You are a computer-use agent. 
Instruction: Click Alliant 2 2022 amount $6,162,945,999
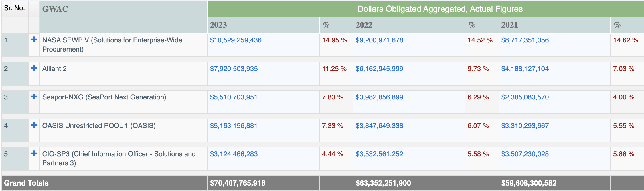click(x=379, y=69)
